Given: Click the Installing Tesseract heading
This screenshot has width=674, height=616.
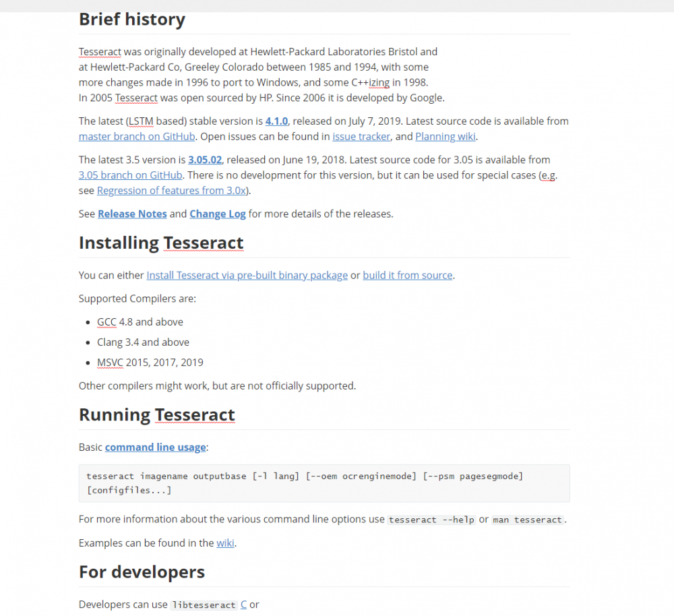Looking at the screenshot, I should point(161,242).
